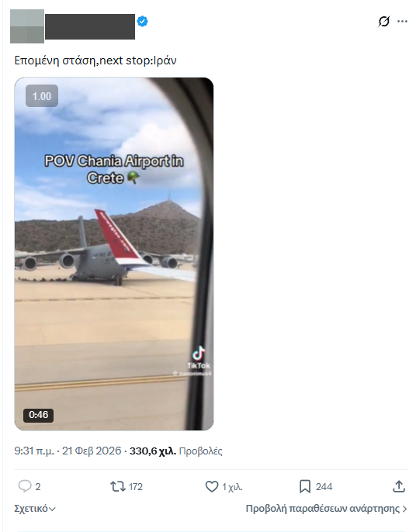Share the post with the upload arrow icon

point(399,486)
